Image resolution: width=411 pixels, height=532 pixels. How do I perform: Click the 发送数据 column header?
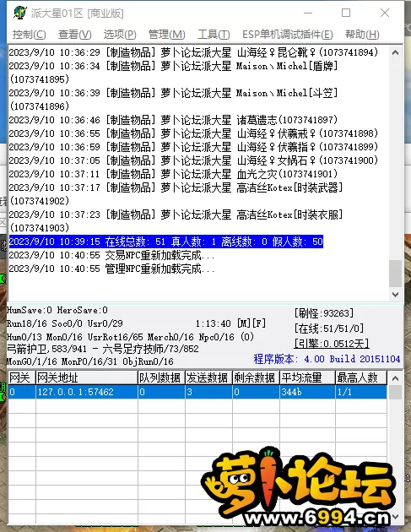[x=208, y=377]
